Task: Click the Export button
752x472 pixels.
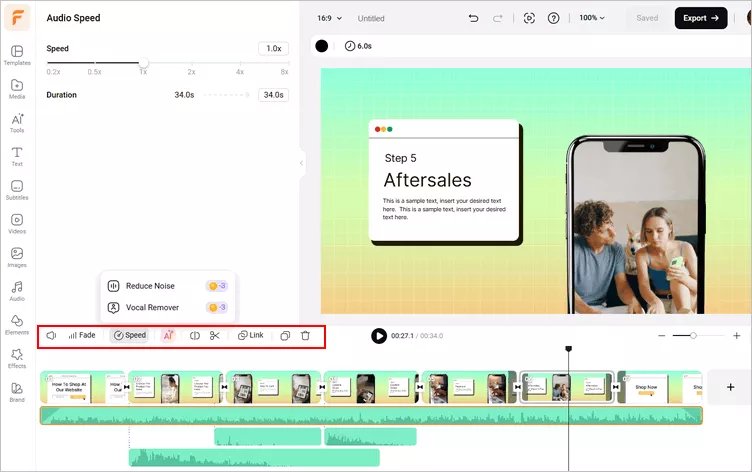Action: [x=701, y=18]
